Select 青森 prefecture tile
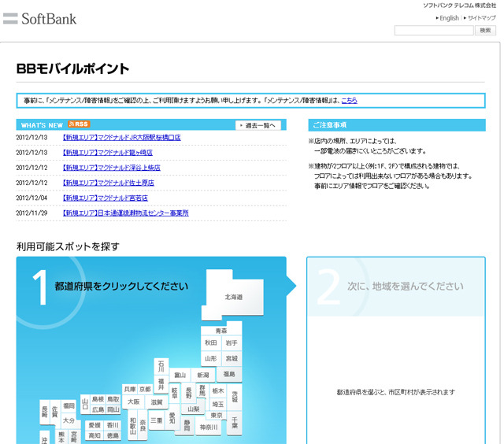Viewport: 504px width, 444px height. click(x=221, y=331)
